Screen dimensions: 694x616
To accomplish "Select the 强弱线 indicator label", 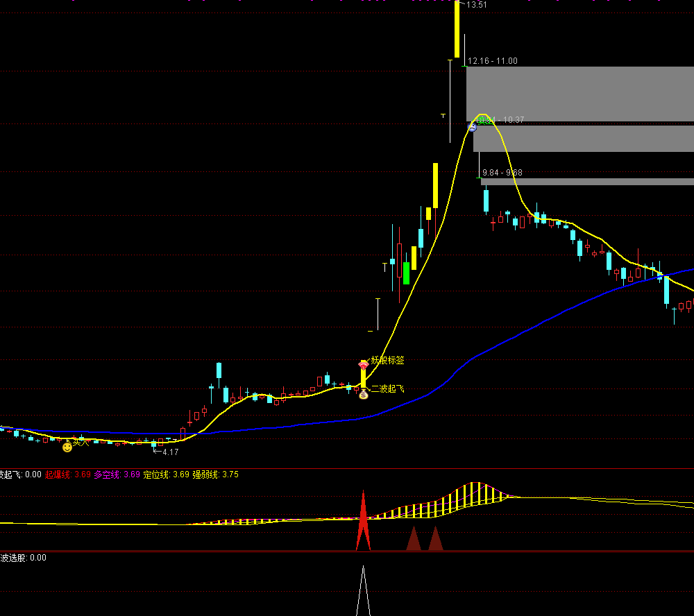I will point(205,474).
